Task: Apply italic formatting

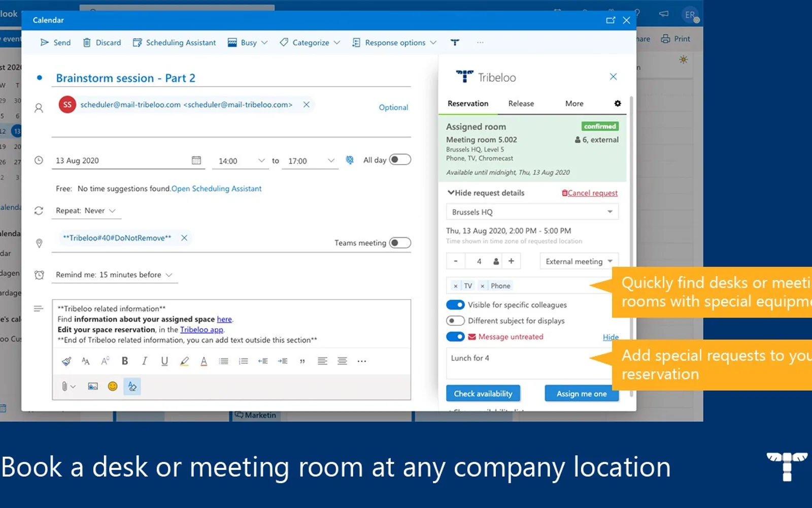Action: tap(145, 361)
